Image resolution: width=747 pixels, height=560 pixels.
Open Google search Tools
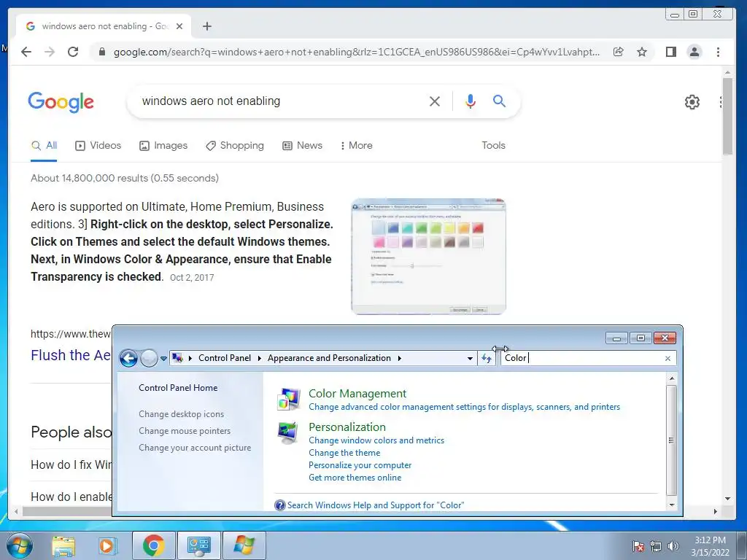(493, 146)
